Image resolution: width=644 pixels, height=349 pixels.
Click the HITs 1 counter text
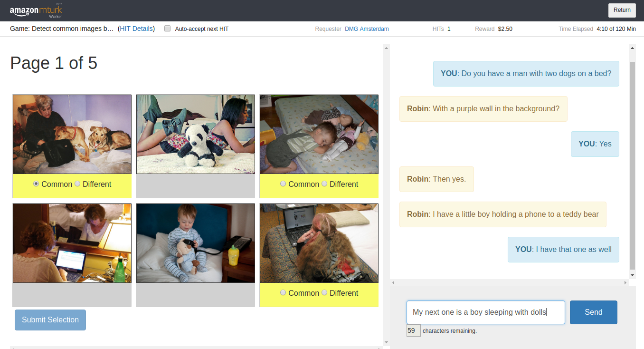[x=441, y=29]
